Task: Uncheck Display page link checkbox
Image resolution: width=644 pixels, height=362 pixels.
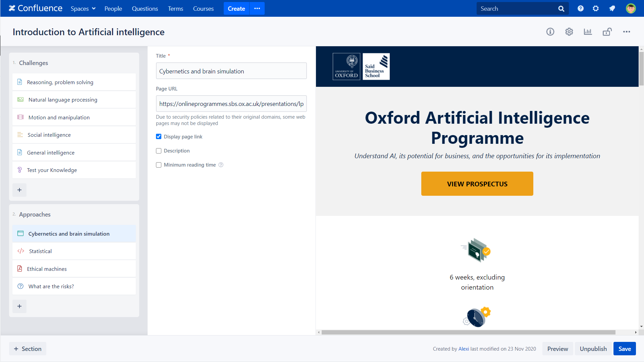Action: click(x=159, y=137)
